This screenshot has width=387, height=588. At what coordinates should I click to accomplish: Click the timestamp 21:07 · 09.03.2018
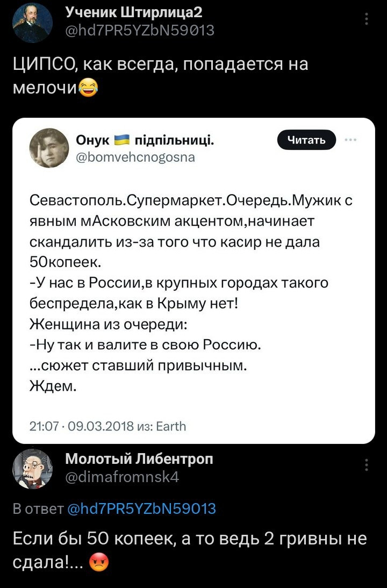pos(82,426)
